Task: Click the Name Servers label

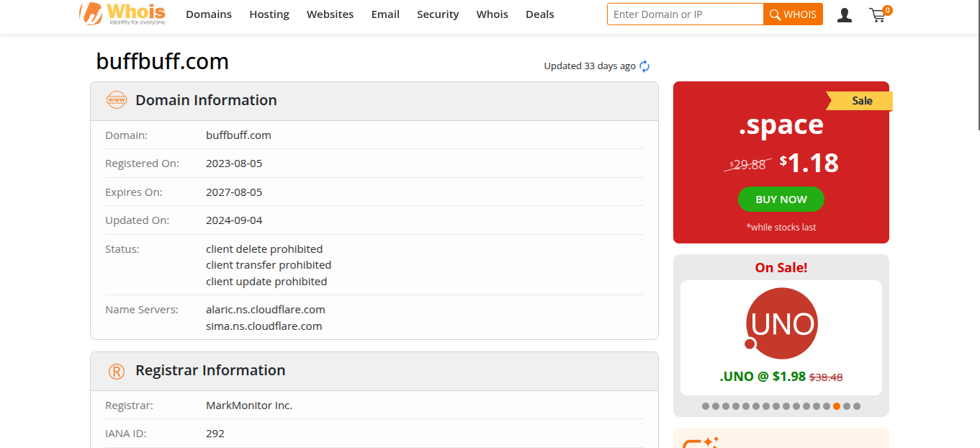Action: [x=141, y=310]
